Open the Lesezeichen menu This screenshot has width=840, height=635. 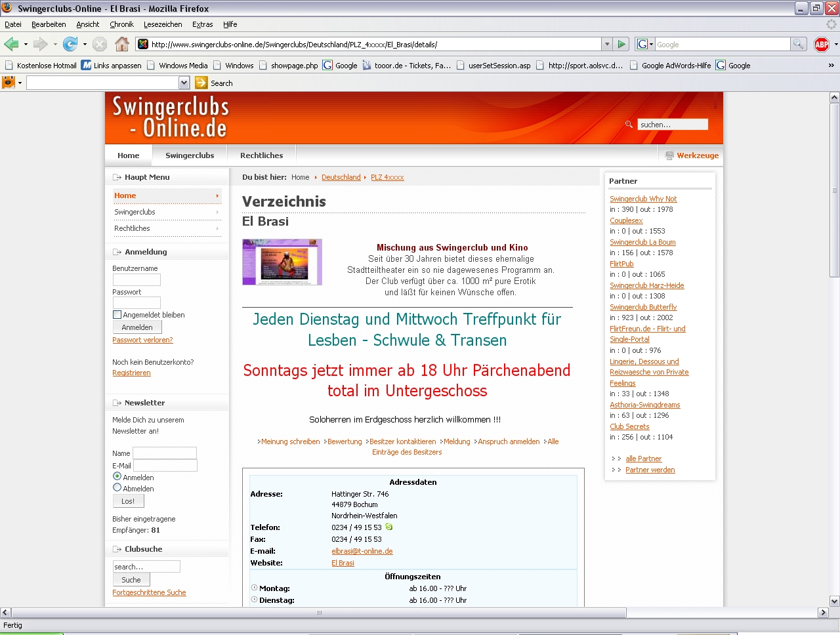tap(163, 24)
